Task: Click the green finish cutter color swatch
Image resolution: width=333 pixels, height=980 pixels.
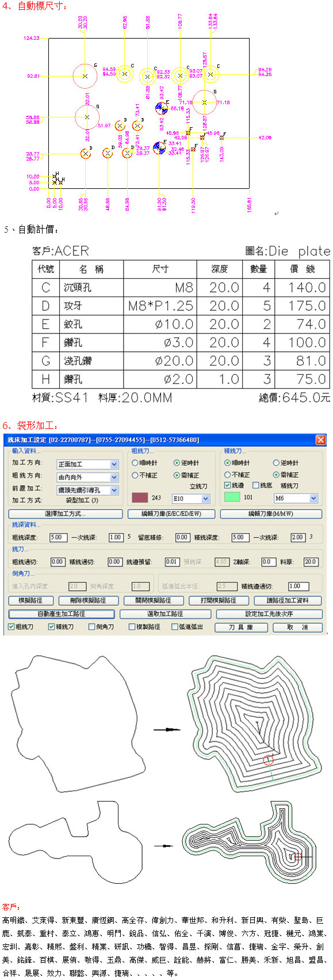Action: pos(232,497)
